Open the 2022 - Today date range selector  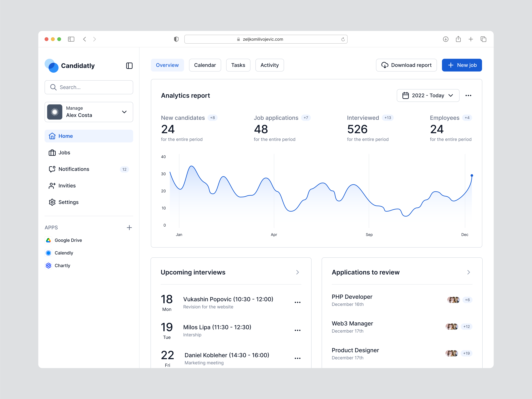pyautogui.click(x=428, y=95)
